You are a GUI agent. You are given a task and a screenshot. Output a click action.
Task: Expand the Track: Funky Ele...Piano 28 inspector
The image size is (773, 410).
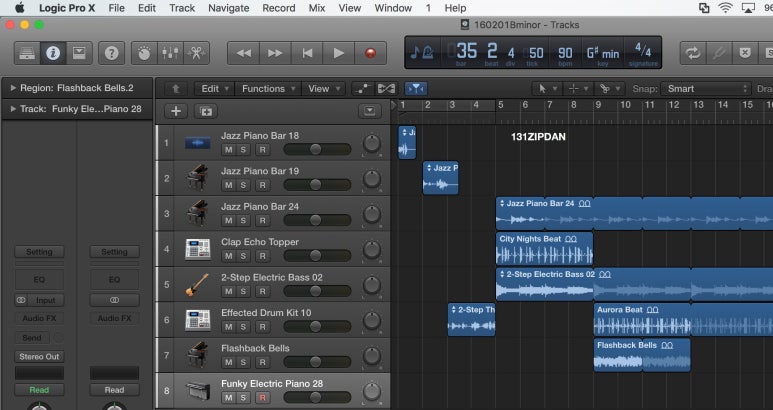[13, 109]
